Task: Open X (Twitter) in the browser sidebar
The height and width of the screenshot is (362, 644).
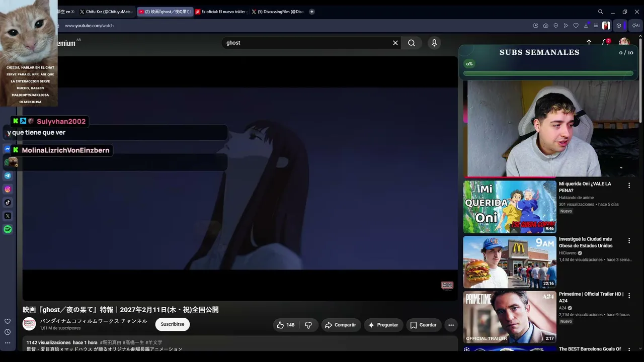Action: (x=8, y=216)
